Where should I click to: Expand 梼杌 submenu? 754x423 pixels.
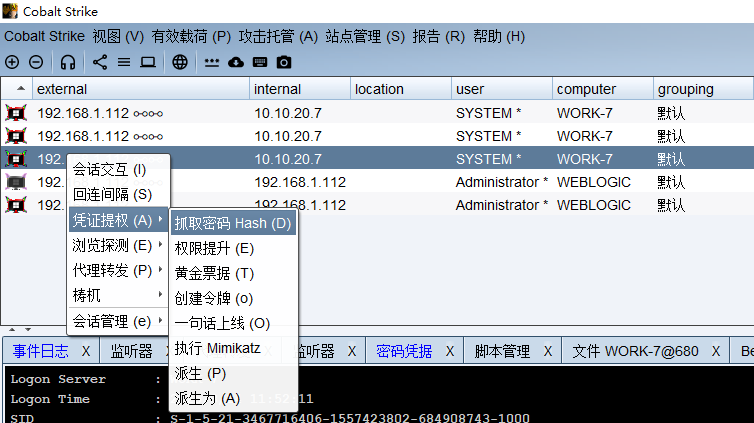[118, 295]
